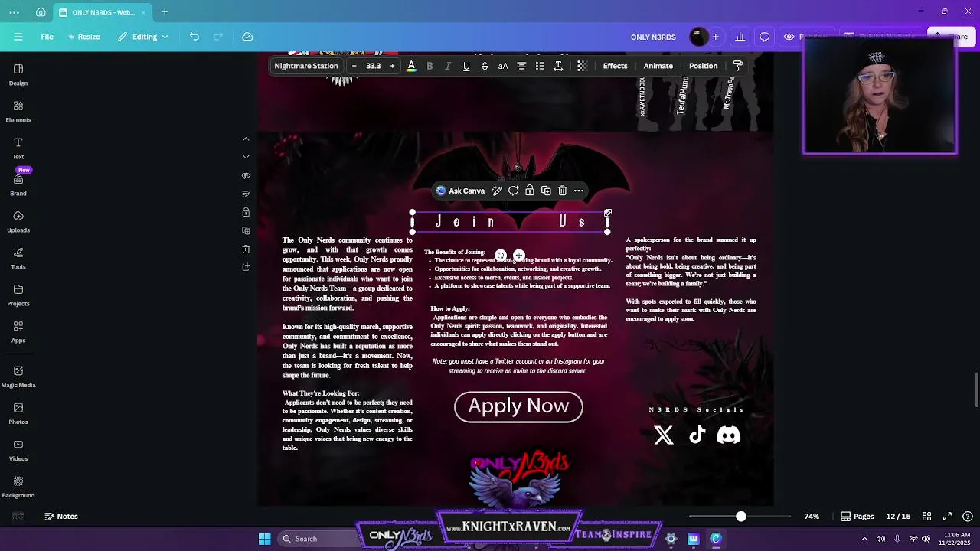Open the Pages view
This screenshot has width=980, height=551.
pyautogui.click(x=857, y=517)
